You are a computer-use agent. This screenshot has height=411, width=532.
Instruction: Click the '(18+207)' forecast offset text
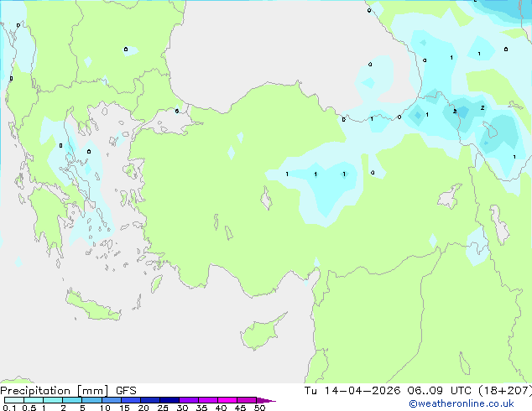tap(505, 391)
